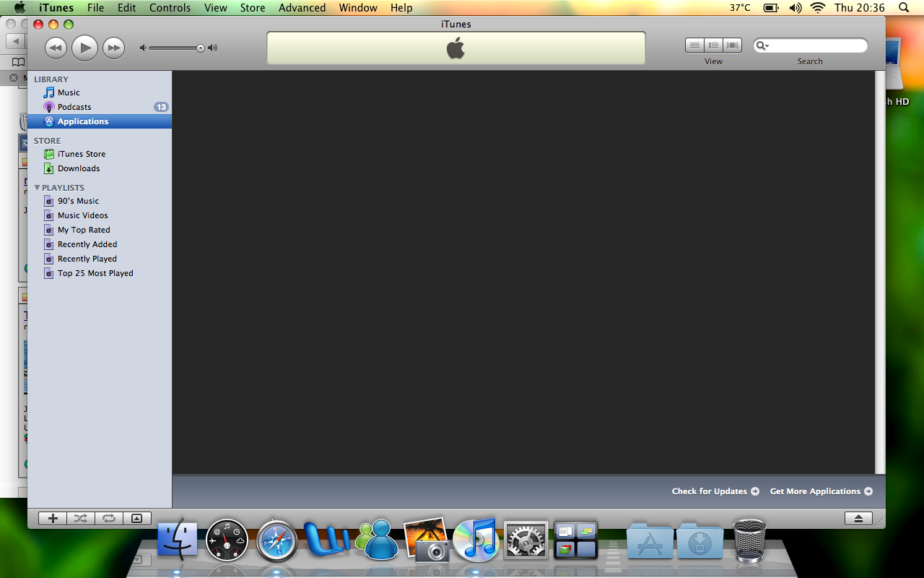
Task: Switch to list view
Action: tap(694, 46)
